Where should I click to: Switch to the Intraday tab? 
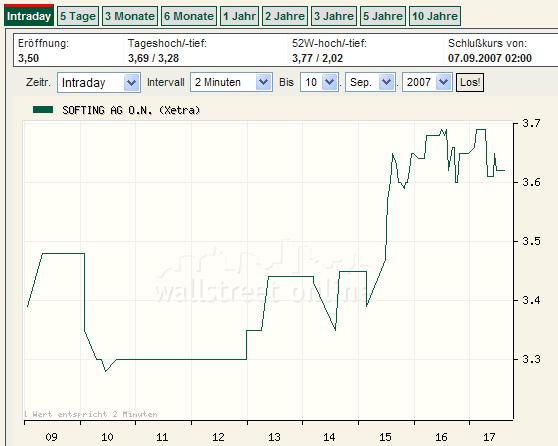coord(29,16)
